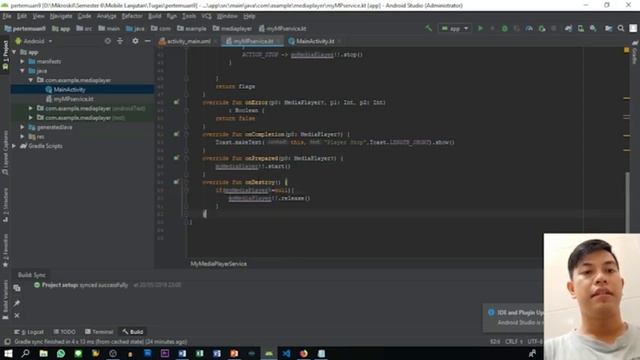Viewport: 640px width, 360px height.
Task: Switch to activity_main.xml editor tab
Action: 188,41
